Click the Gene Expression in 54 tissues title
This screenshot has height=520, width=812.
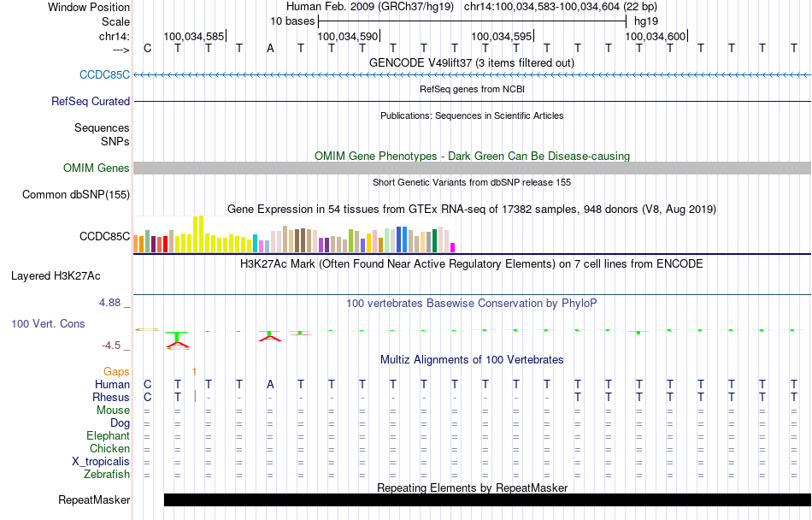[472, 210]
